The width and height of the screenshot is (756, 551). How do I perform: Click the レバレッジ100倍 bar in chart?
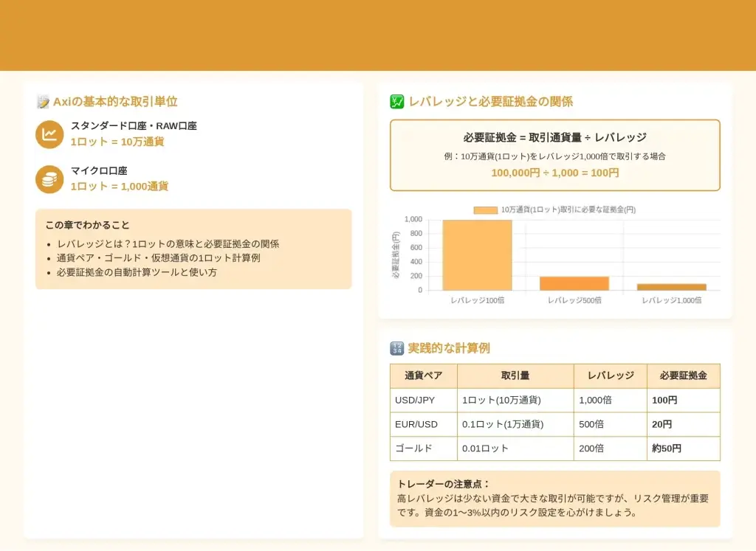[x=477, y=255]
